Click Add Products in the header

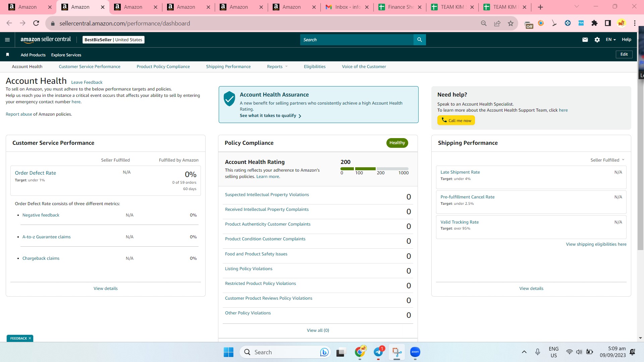click(33, 55)
